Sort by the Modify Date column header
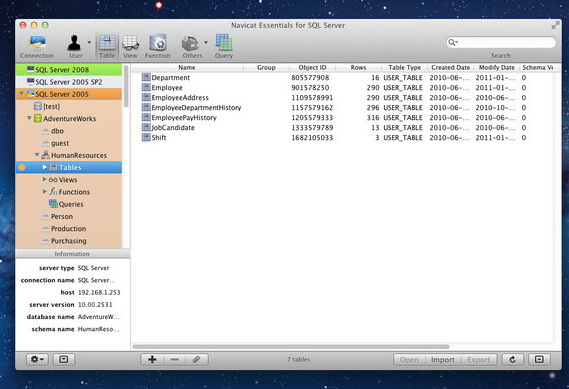 (496, 67)
